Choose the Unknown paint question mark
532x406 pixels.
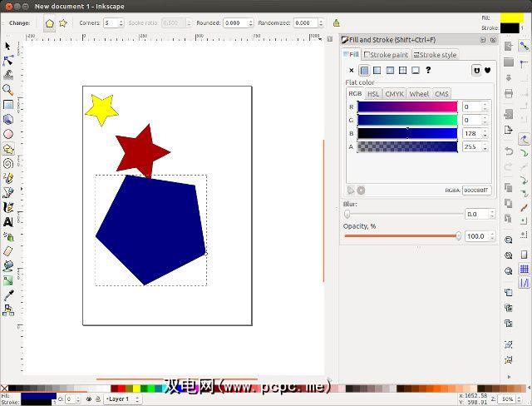click(428, 71)
